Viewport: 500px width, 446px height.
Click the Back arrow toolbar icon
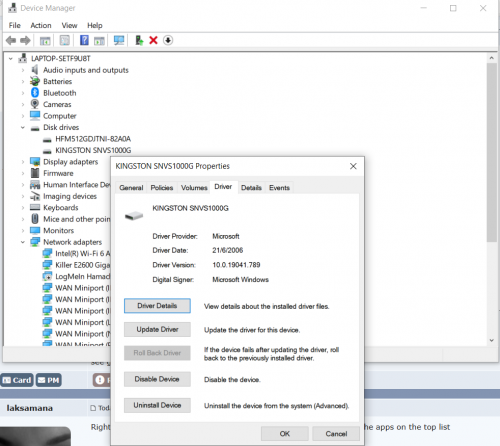coord(11,41)
